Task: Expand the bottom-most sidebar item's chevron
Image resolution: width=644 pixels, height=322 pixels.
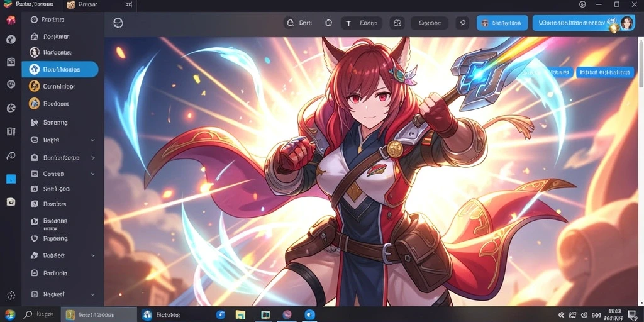Action: pyautogui.click(x=93, y=294)
